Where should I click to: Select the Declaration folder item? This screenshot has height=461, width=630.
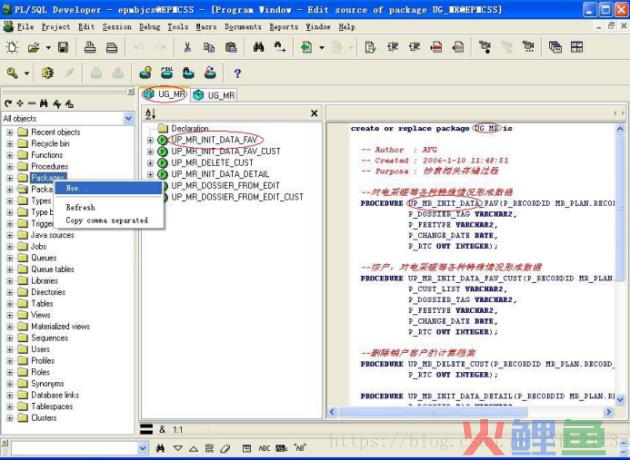click(x=190, y=129)
